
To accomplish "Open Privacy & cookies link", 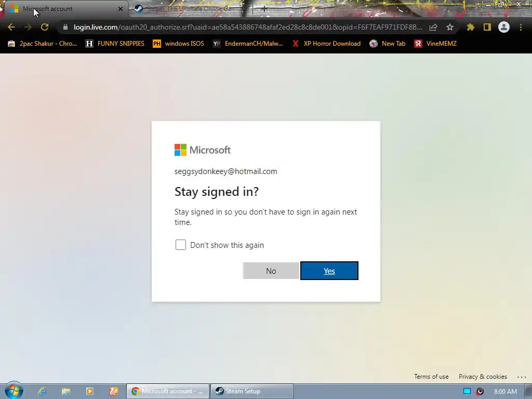I will 483,377.
